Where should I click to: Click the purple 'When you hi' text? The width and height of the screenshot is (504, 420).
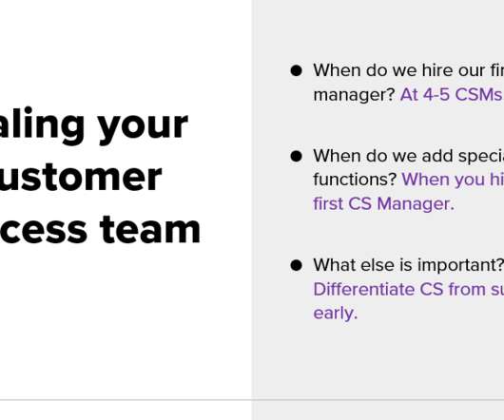tap(453, 180)
